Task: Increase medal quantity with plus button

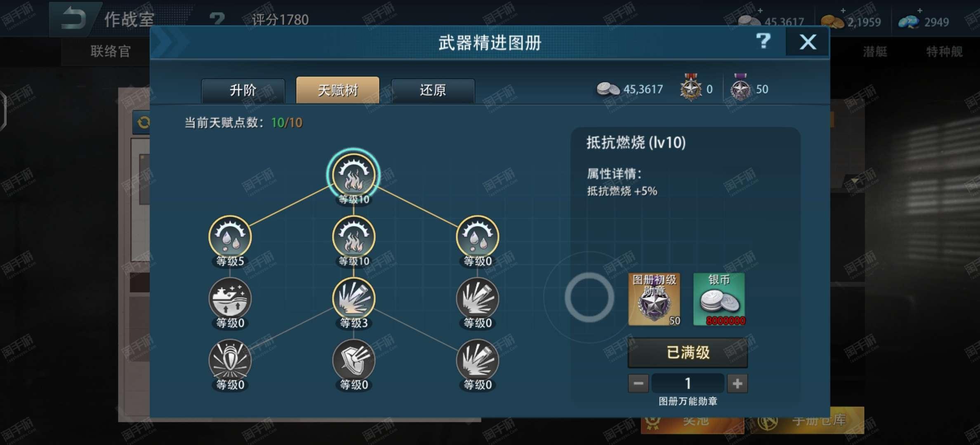Action: point(737,384)
